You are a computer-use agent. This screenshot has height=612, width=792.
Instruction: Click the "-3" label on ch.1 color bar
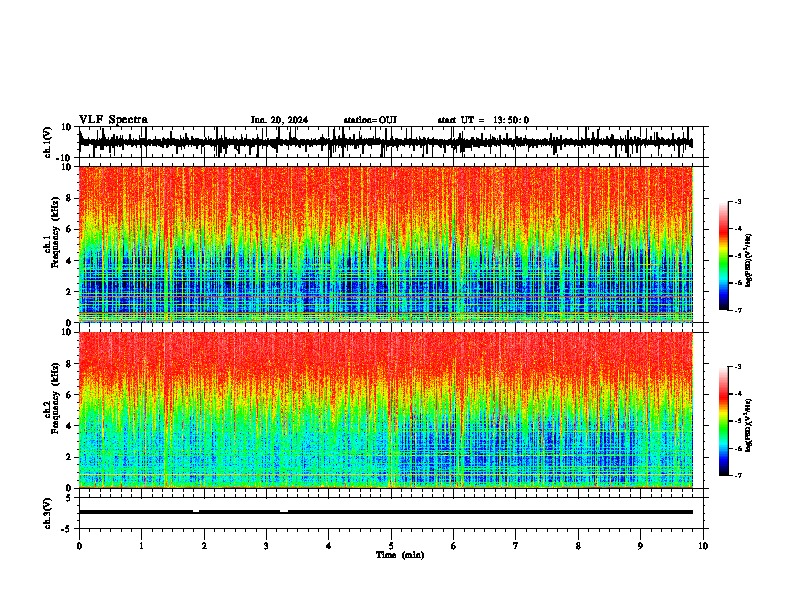click(x=738, y=201)
